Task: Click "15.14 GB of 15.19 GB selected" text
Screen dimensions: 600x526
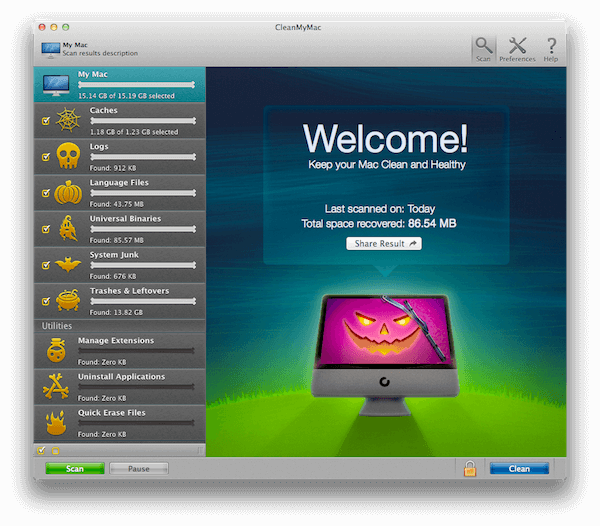Action: point(127,96)
